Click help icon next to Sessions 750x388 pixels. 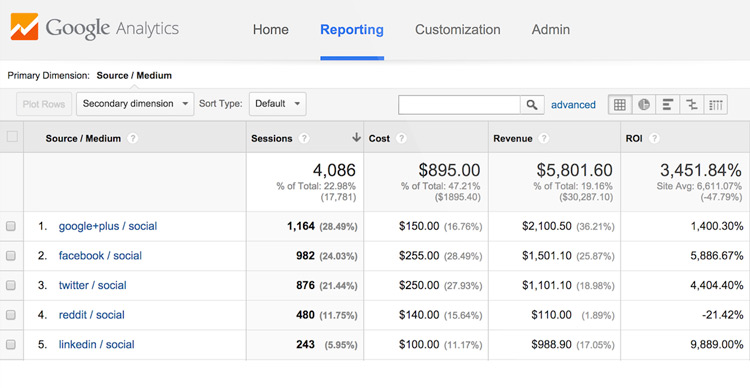click(x=304, y=138)
